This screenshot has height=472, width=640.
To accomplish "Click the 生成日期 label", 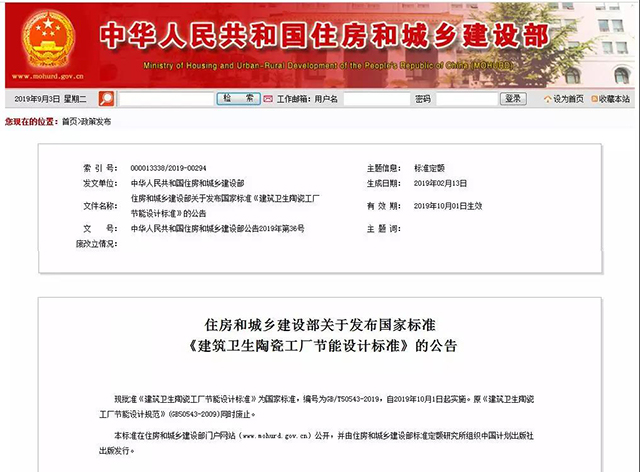I will 384,183.
